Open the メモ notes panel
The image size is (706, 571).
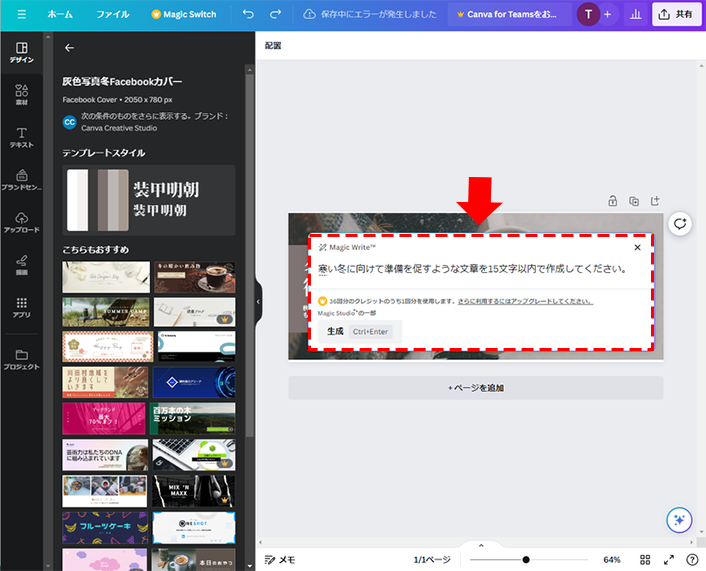pyautogui.click(x=280, y=560)
